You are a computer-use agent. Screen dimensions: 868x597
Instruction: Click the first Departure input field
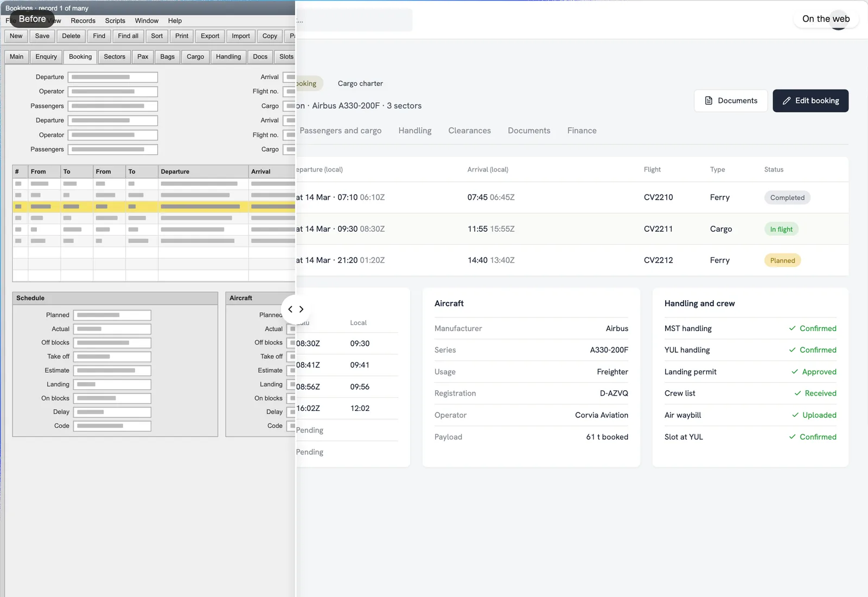tap(113, 77)
